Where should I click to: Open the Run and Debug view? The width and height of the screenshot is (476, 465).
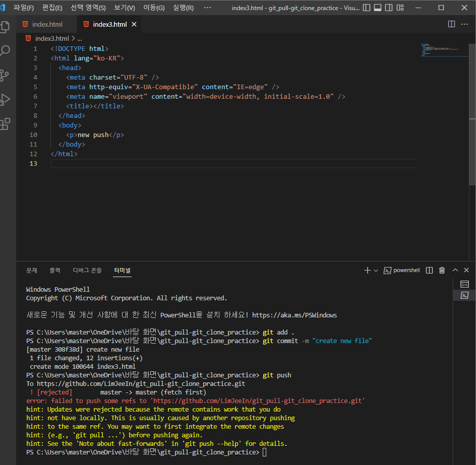click(5, 99)
